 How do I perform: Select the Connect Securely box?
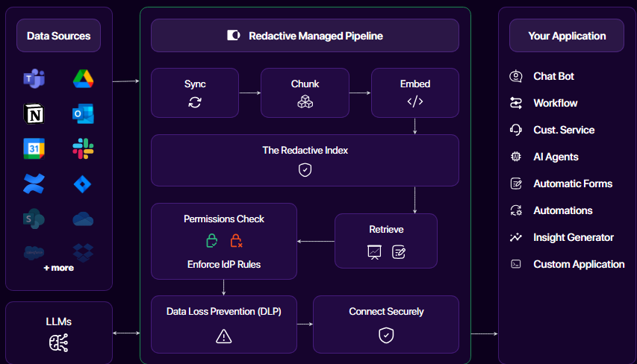(x=385, y=324)
